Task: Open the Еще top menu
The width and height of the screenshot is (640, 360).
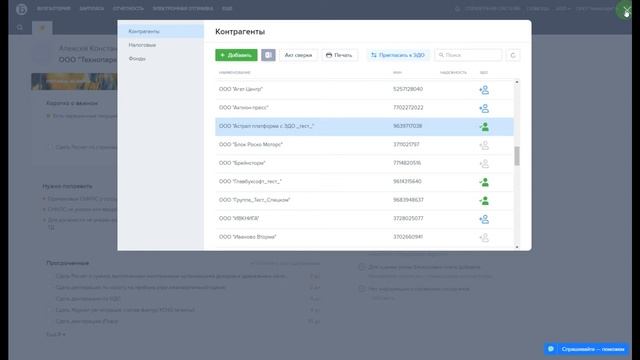Action: tap(227, 9)
